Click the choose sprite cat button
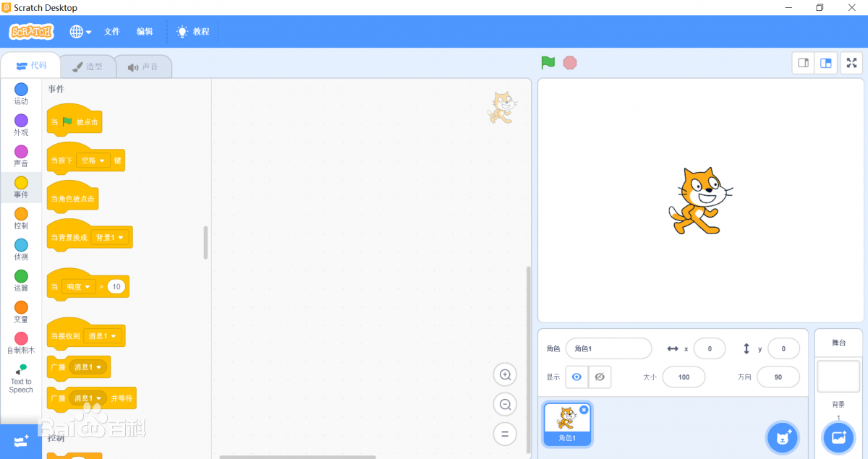Image resolution: width=868 pixels, height=459 pixels. click(782, 437)
